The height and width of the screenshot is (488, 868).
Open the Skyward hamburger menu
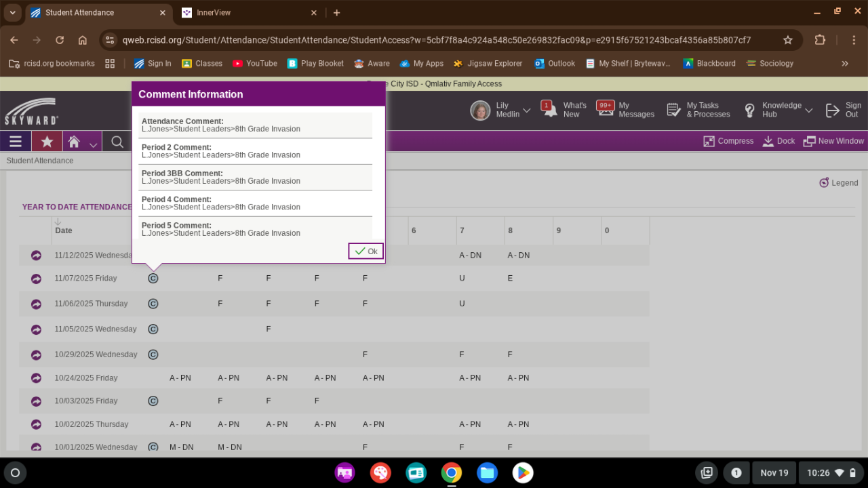tap(16, 142)
